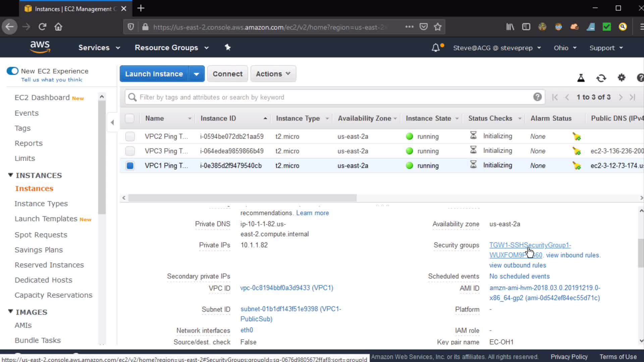644x362 pixels.
Task: Click the alarm icon for the VPC2 Ping instance
Action: coord(577,136)
